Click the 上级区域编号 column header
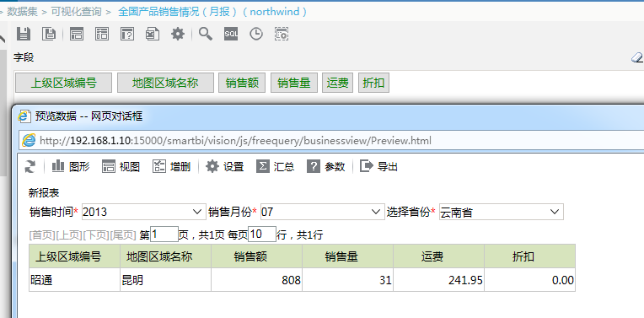The width and height of the screenshot is (644, 318). point(75,256)
